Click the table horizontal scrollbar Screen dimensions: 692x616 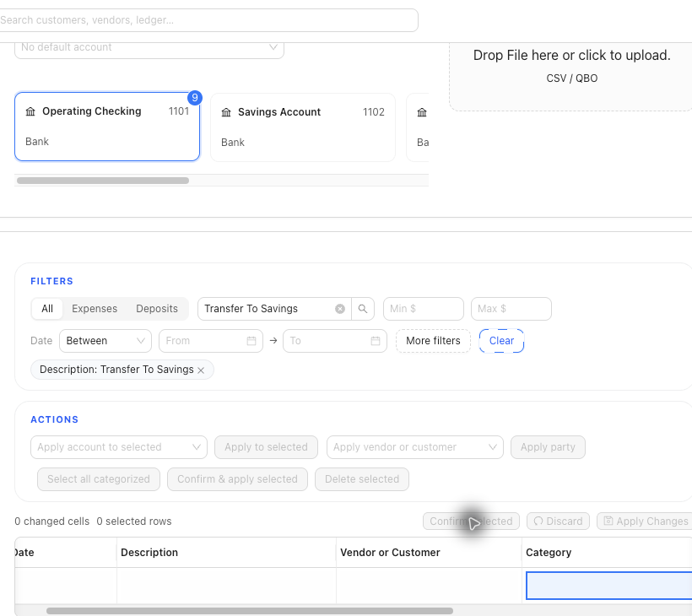point(249,611)
